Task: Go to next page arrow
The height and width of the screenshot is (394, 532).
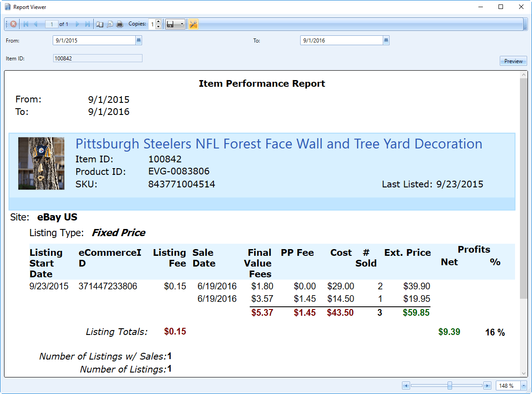Action: [x=77, y=24]
